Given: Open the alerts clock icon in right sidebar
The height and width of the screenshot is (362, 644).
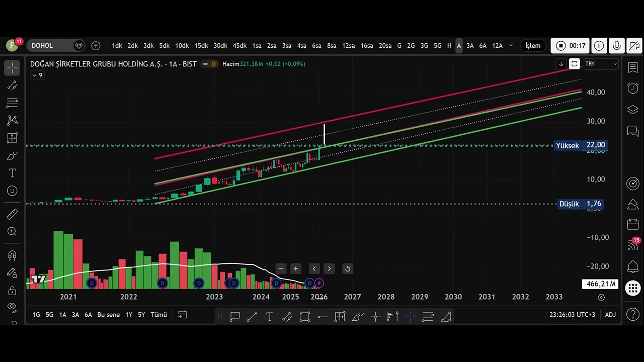Looking at the screenshot, I should [633, 88].
